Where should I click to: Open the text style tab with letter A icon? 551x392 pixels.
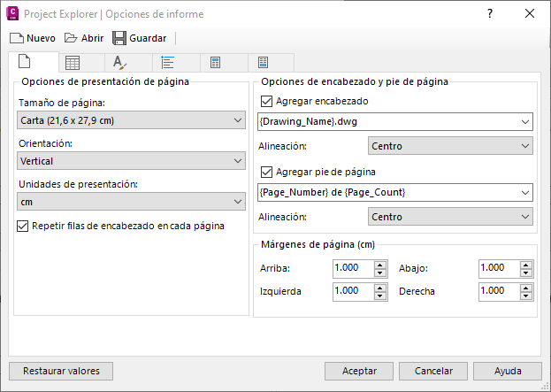point(120,62)
